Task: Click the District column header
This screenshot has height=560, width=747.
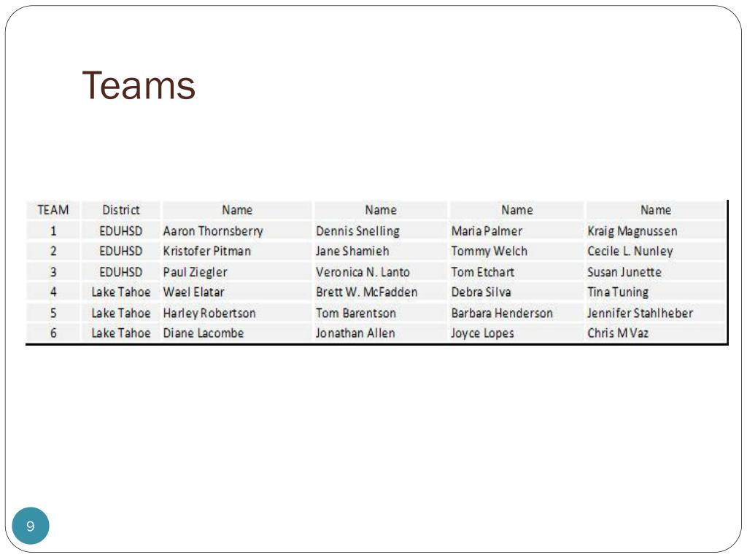Action: click(121, 210)
